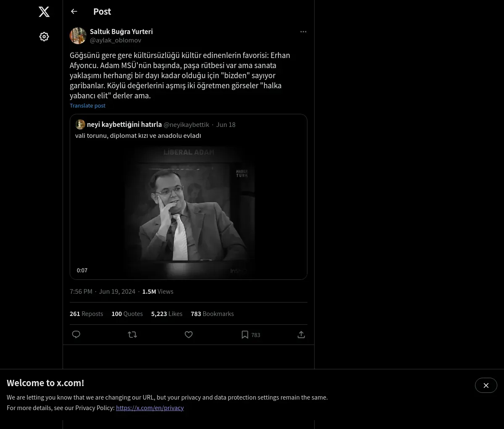
Task: Open Saltuk Buğra Yurteri's profile avatar
Action: point(78,36)
